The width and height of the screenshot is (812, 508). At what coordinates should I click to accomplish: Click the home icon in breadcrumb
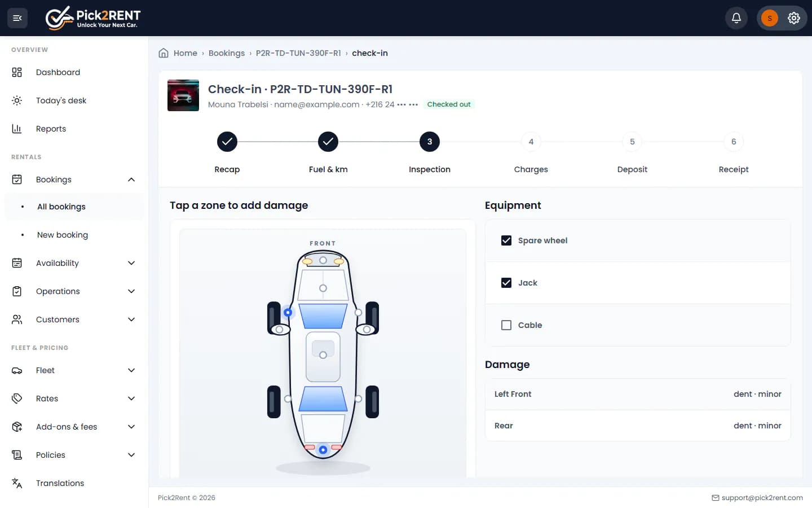pyautogui.click(x=164, y=53)
